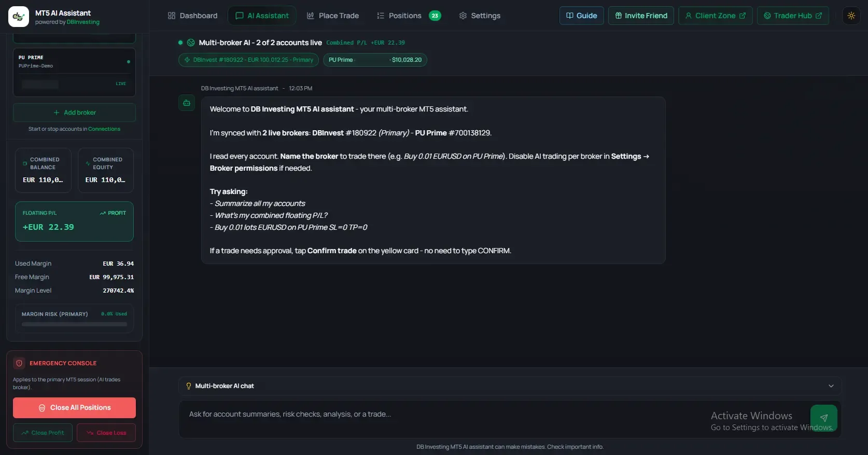Click the Close Profit button
The image size is (868, 455).
pos(43,433)
